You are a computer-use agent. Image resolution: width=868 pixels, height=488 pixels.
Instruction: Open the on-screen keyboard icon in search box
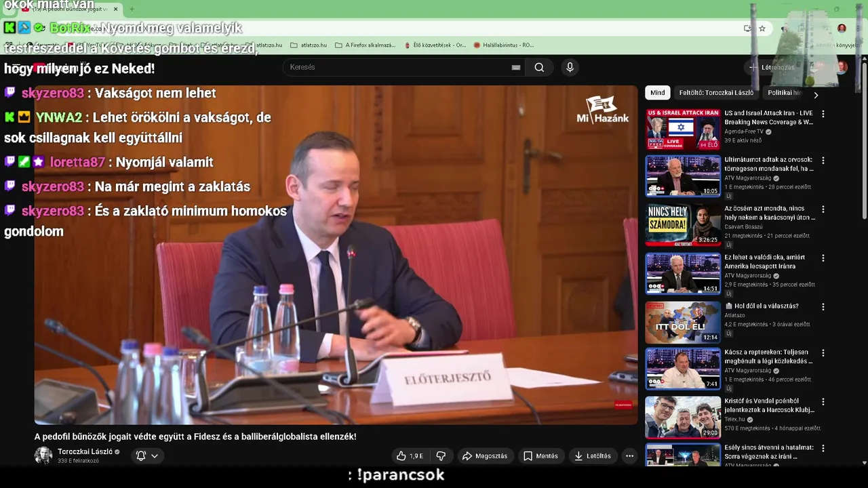(516, 67)
